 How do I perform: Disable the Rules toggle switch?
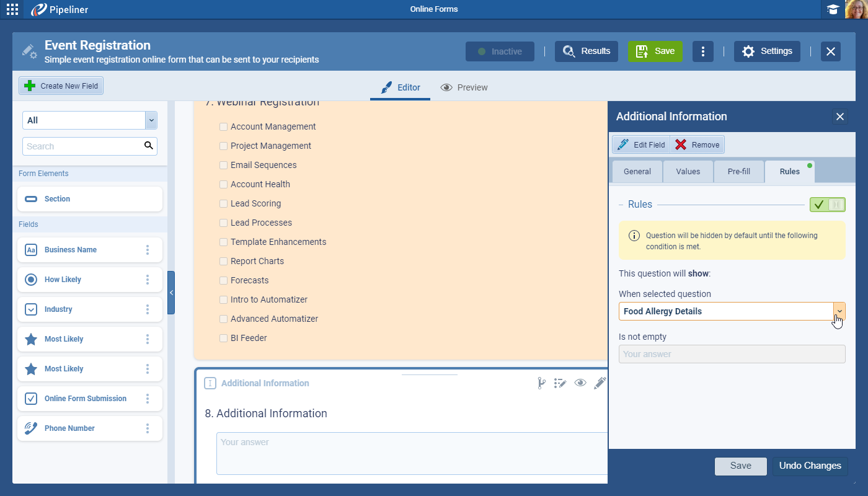827,205
